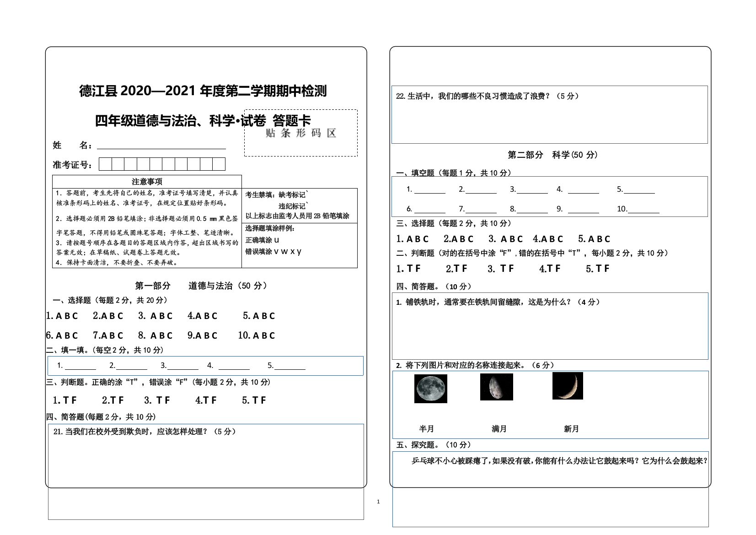The height and width of the screenshot is (535, 756).
Task: Click notice item 4 保持卡面清洁
Action: pyautogui.click(x=117, y=263)
